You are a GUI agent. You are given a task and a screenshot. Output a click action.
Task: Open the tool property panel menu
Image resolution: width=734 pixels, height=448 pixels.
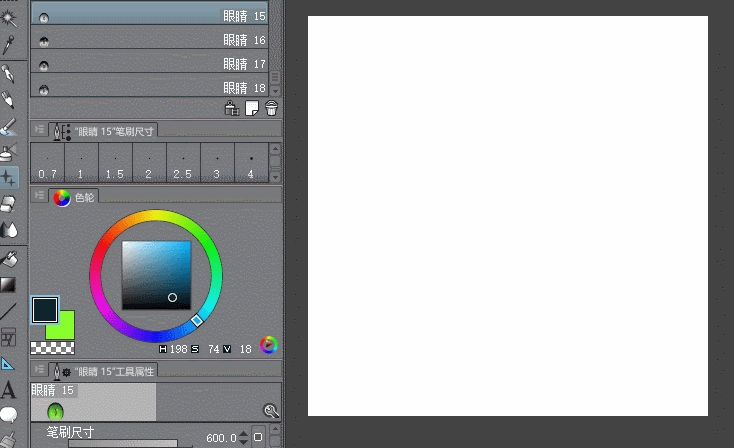pyautogui.click(x=39, y=371)
